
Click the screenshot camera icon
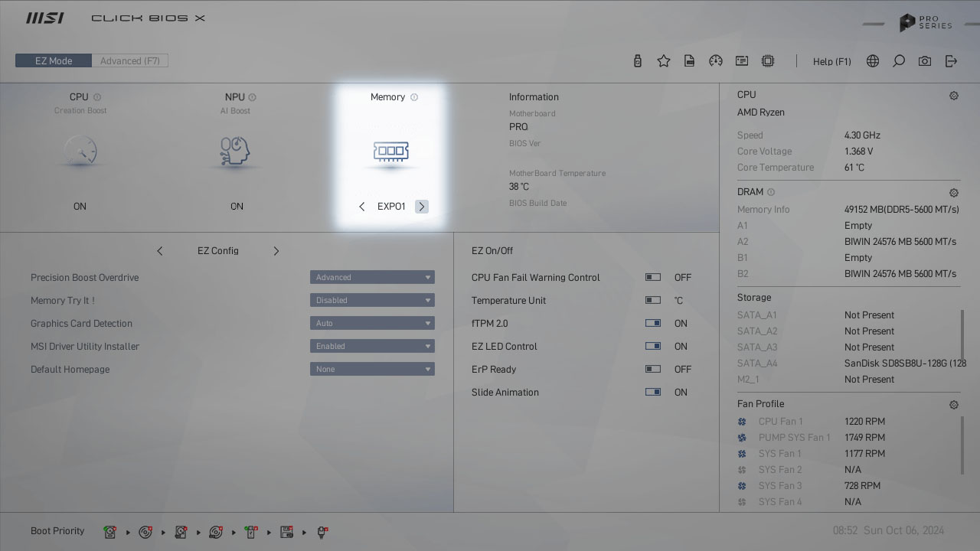pyautogui.click(x=925, y=61)
